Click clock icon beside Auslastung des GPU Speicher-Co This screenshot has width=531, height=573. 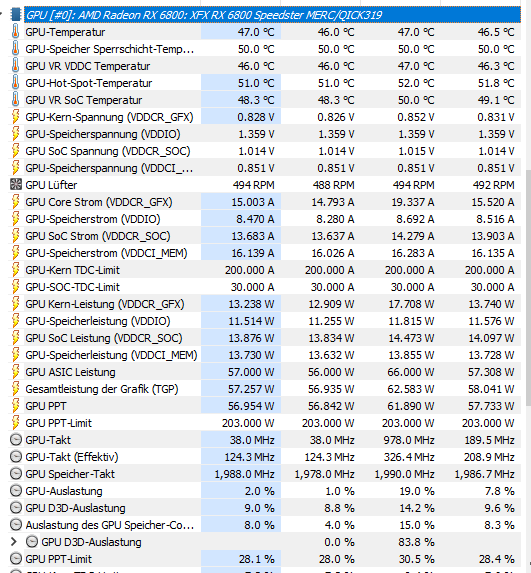coord(16,525)
